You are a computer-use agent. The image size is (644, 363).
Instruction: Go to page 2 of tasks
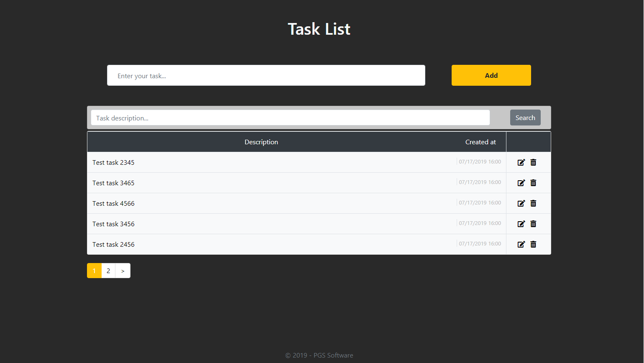point(108,271)
